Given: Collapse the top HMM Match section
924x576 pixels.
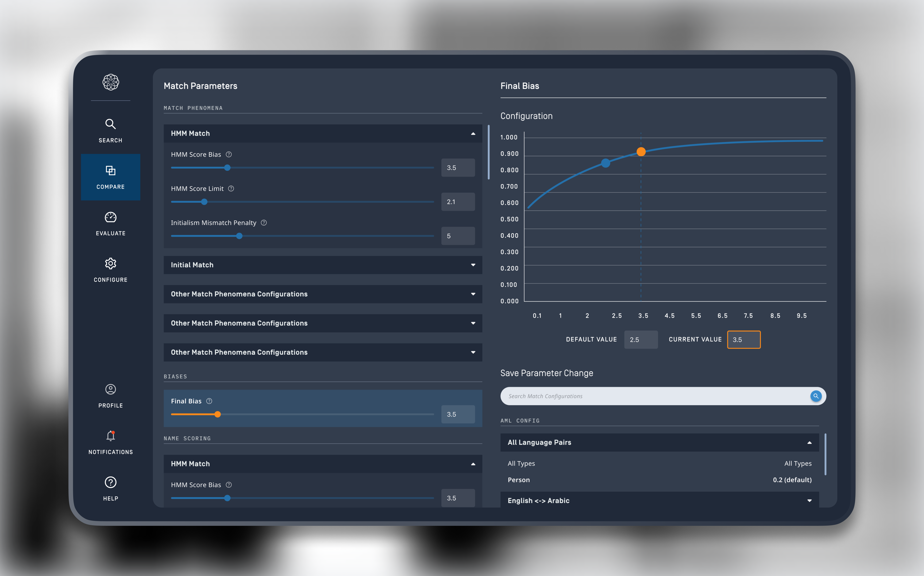Looking at the screenshot, I should (x=473, y=134).
